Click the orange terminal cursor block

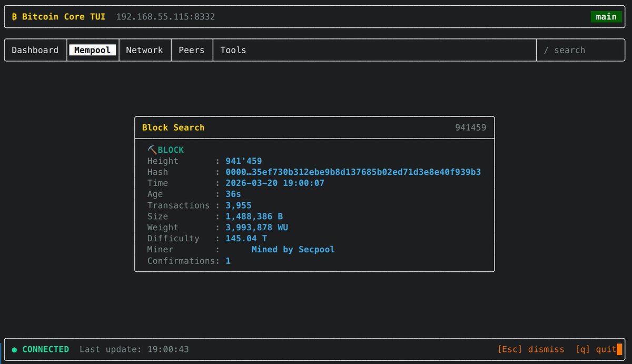point(619,349)
